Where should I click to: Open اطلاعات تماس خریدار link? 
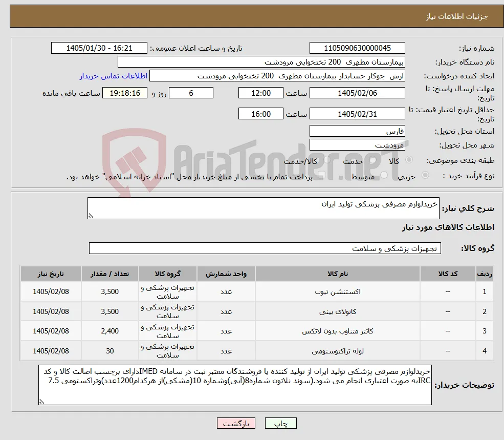tap(114, 76)
